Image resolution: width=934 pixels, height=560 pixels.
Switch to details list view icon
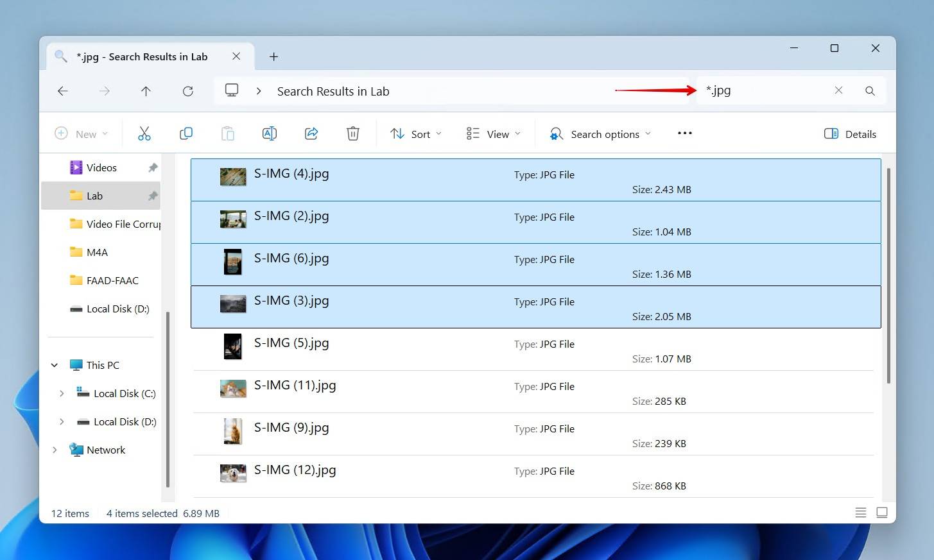pos(861,513)
